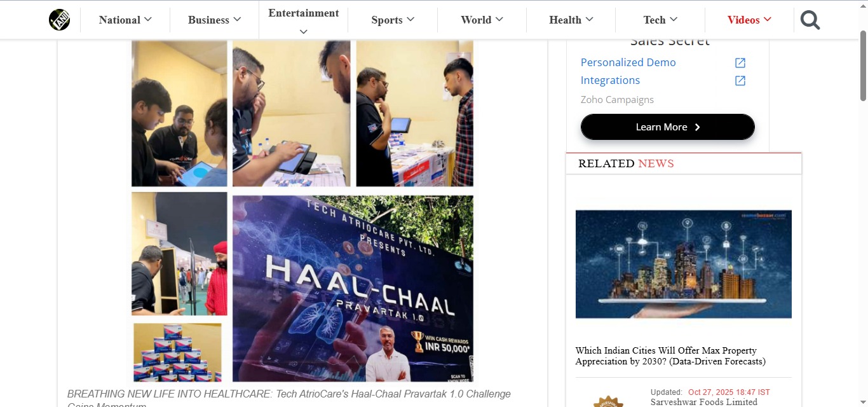This screenshot has height=407, width=868.
Task: Expand the National menu chevron
Action: coord(148,19)
